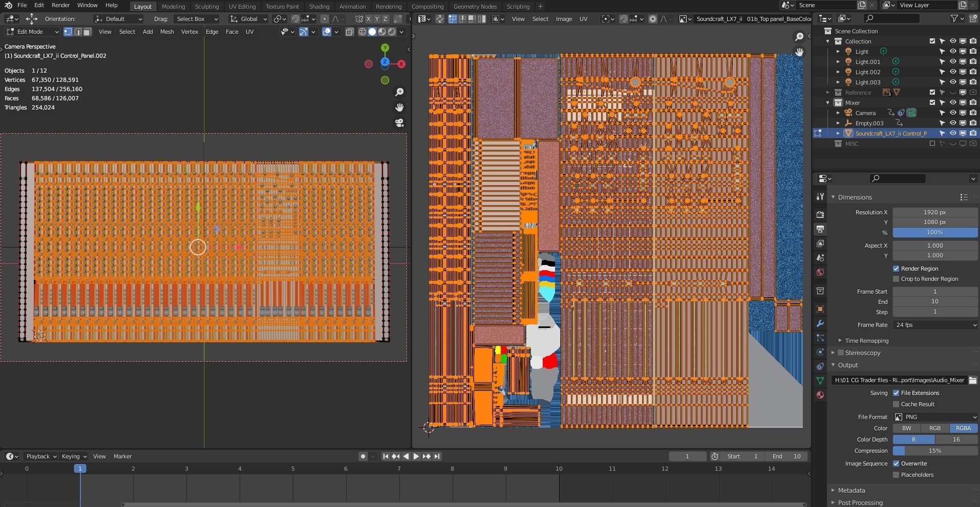Hide Light.002 with its eye icon
This screenshot has width=980, height=507.
pyautogui.click(x=953, y=72)
